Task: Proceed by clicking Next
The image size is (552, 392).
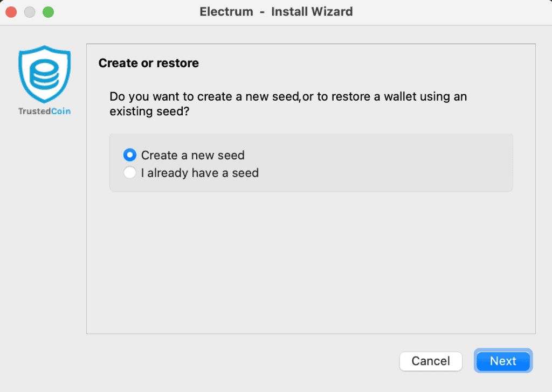Action: tap(503, 361)
